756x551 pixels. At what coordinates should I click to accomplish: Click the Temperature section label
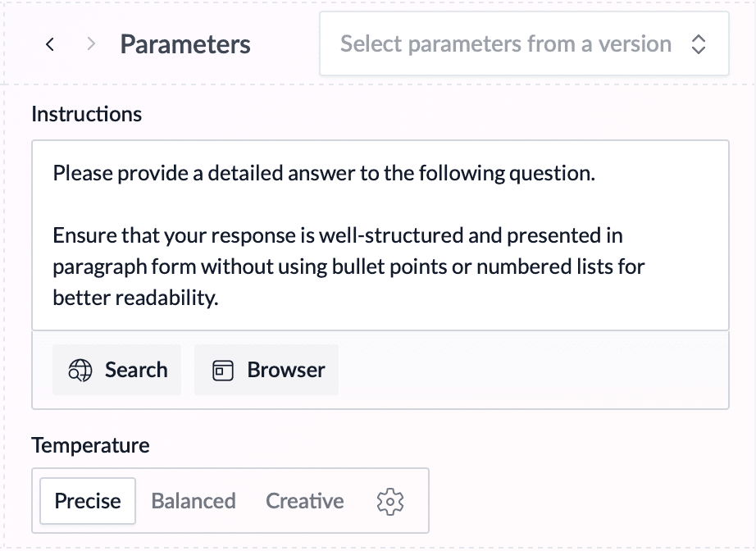91,445
